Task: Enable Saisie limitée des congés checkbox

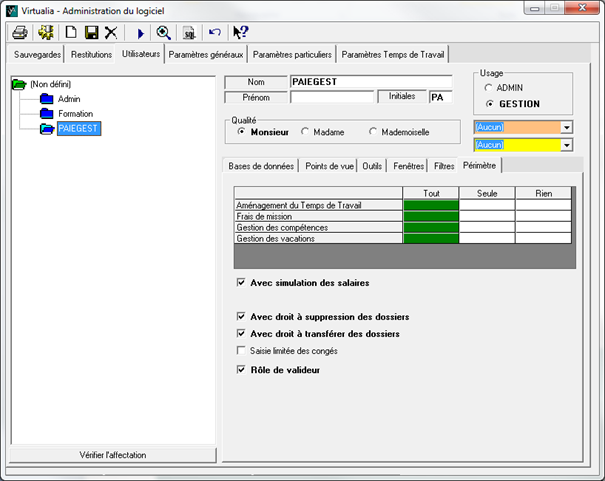Action: tap(241, 350)
